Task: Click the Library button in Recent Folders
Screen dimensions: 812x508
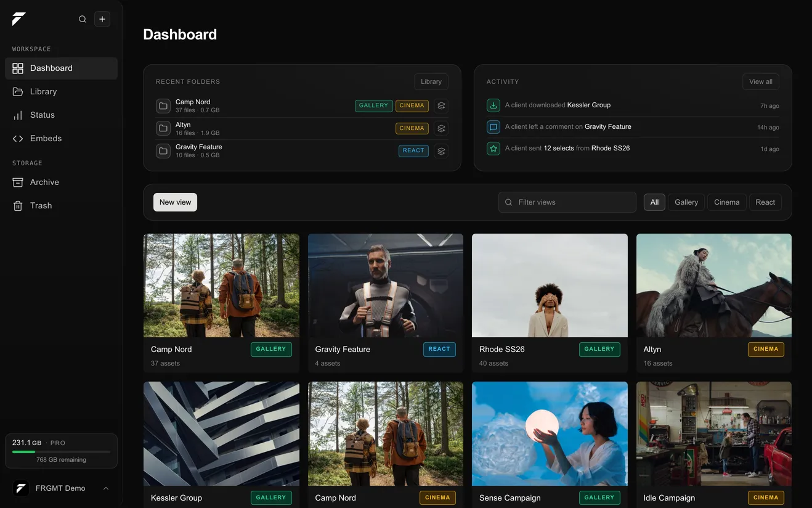Action: (431, 81)
